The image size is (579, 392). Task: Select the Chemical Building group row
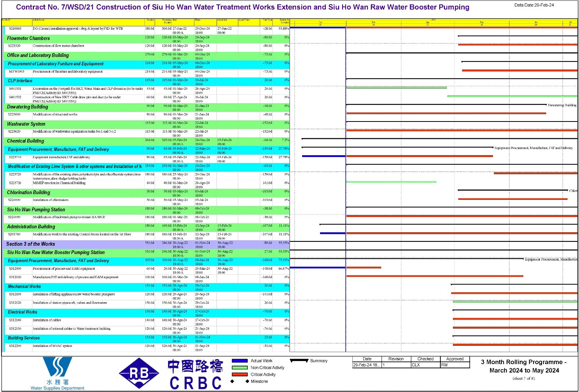click(x=146, y=141)
